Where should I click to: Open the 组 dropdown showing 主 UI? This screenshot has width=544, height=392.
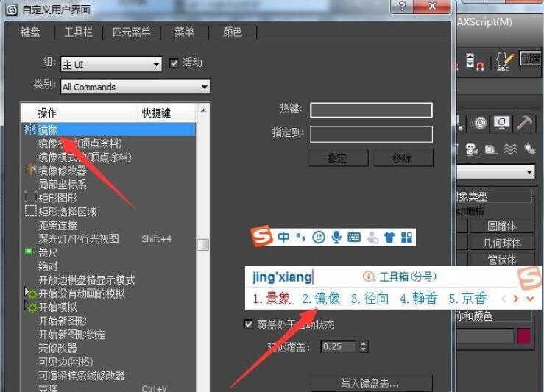click(x=111, y=64)
